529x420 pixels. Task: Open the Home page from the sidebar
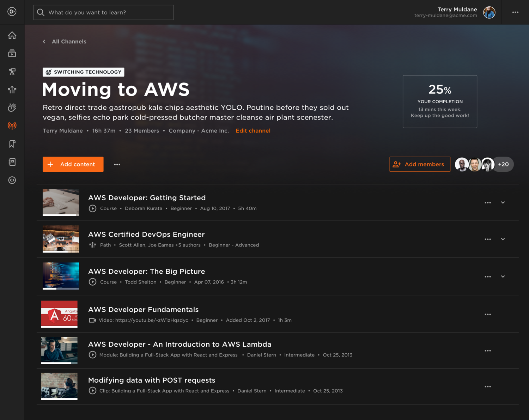tap(12, 35)
